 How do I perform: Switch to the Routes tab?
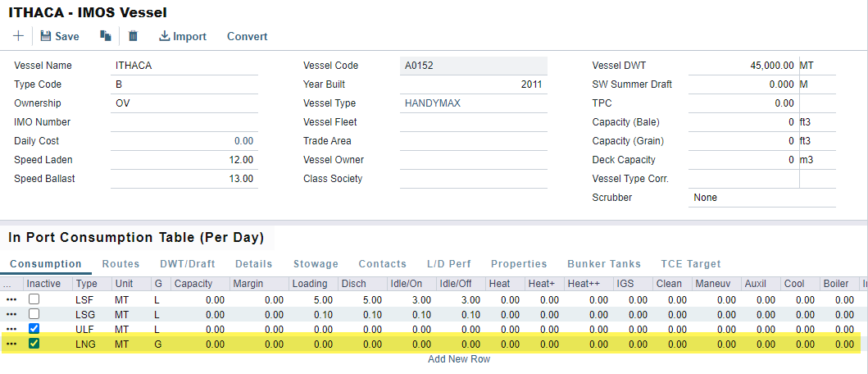(120, 264)
